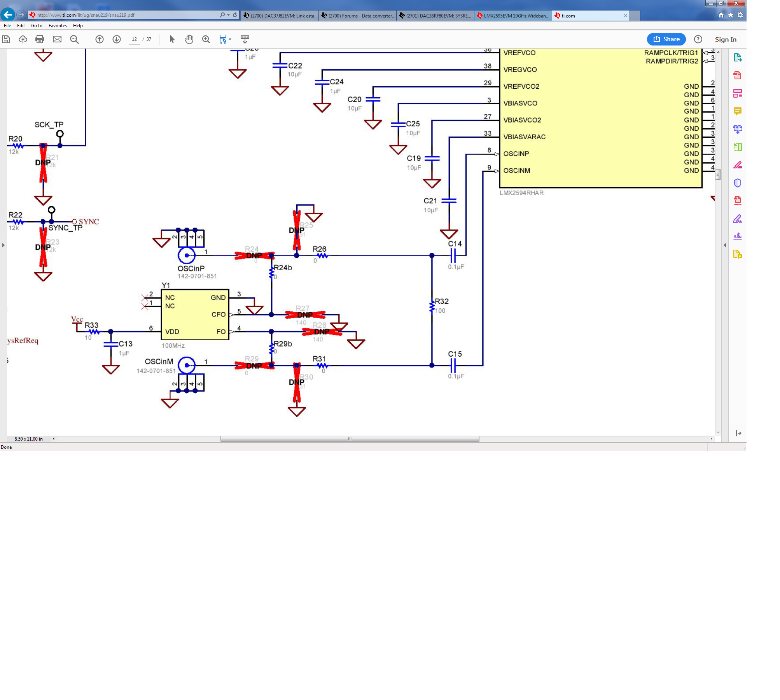The height and width of the screenshot is (700, 780).
Task: Open the Comment sticky note tool
Action: [737, 111]
